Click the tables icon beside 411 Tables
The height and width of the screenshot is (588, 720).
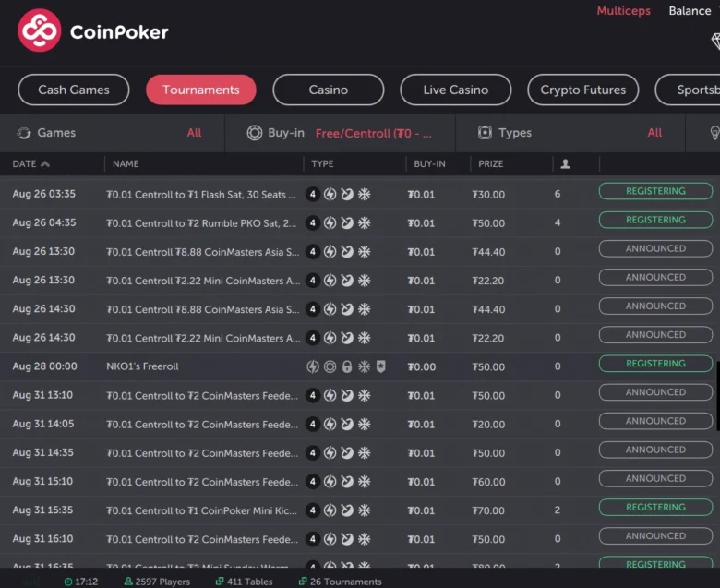click(x=220, y=582)
